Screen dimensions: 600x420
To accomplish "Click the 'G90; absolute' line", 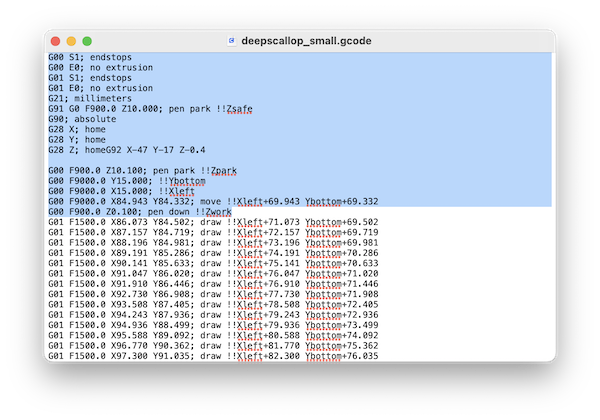I will (x=82, y=118).
